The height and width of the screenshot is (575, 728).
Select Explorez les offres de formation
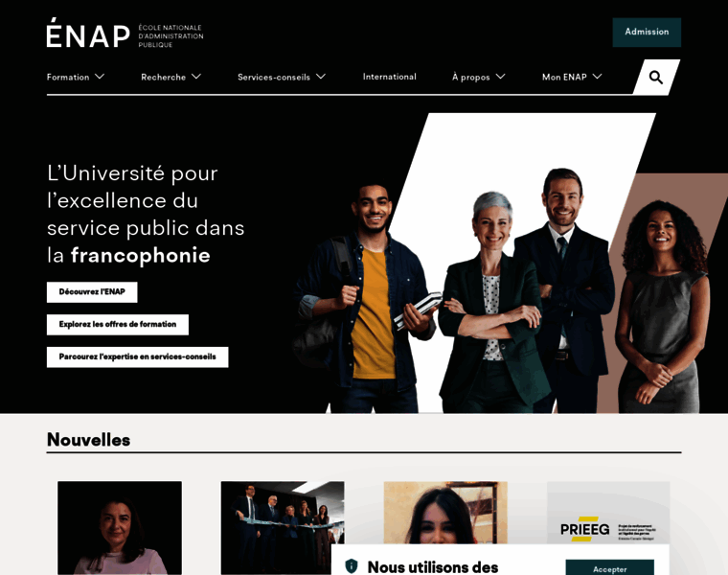[118, 325]
